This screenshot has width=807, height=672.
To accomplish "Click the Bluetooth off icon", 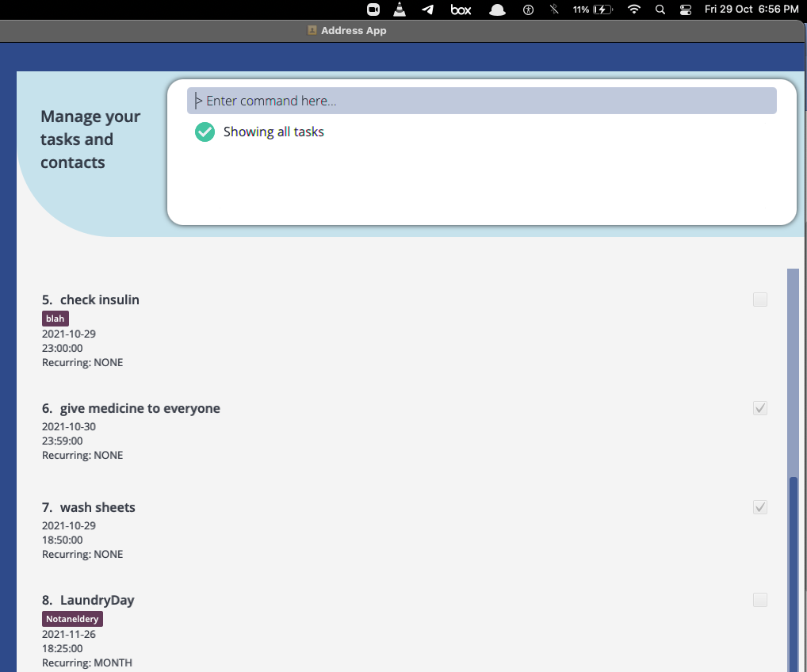I will pyautogui.click(x=554, y=10).
